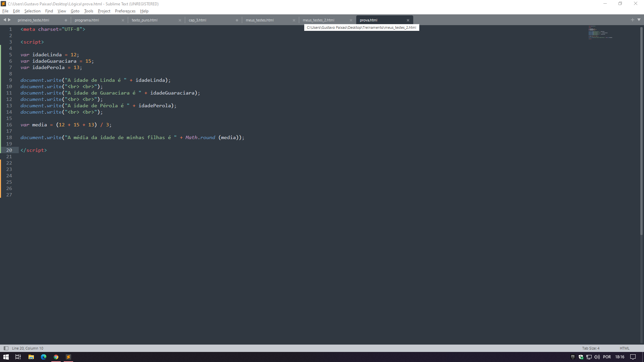Open the File menu
The width and height of the screenshot is (644, 362).
pyautogui.click(x=5, y=11)
